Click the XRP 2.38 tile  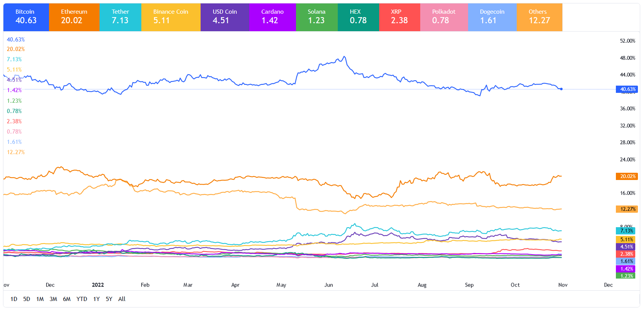[399, 17]
